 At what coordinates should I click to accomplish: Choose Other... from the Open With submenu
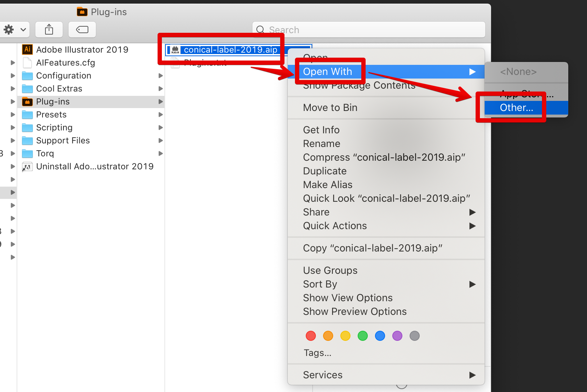point(516,107)
